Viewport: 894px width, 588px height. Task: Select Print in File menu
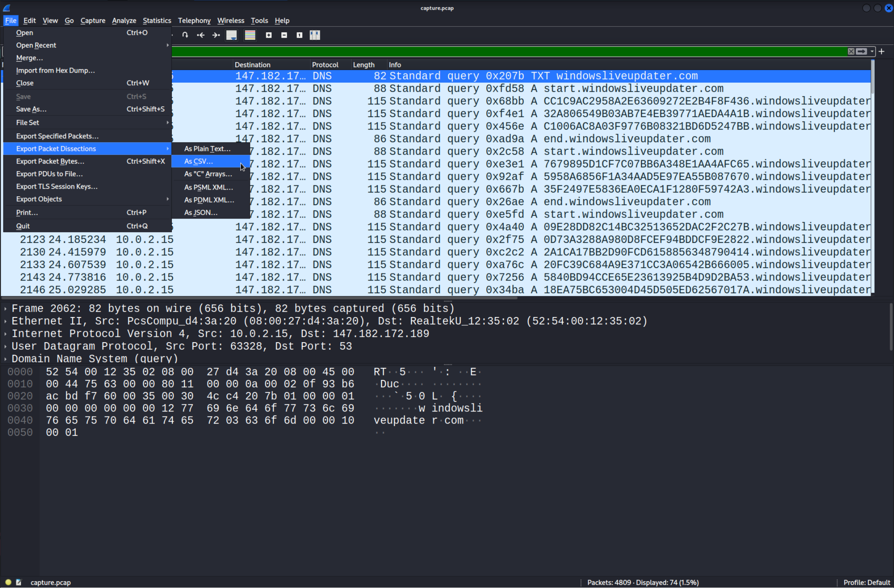pyautogui.click(x=87, y=212)
